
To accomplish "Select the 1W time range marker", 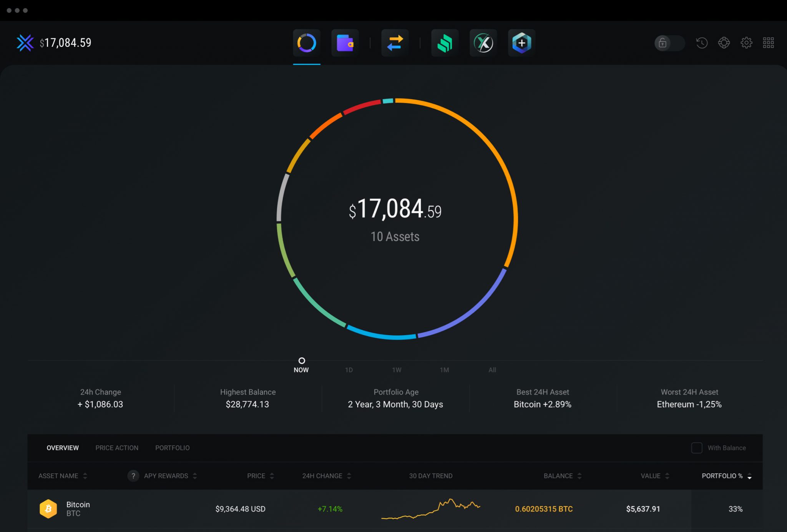I will click(x=397, y=369).
